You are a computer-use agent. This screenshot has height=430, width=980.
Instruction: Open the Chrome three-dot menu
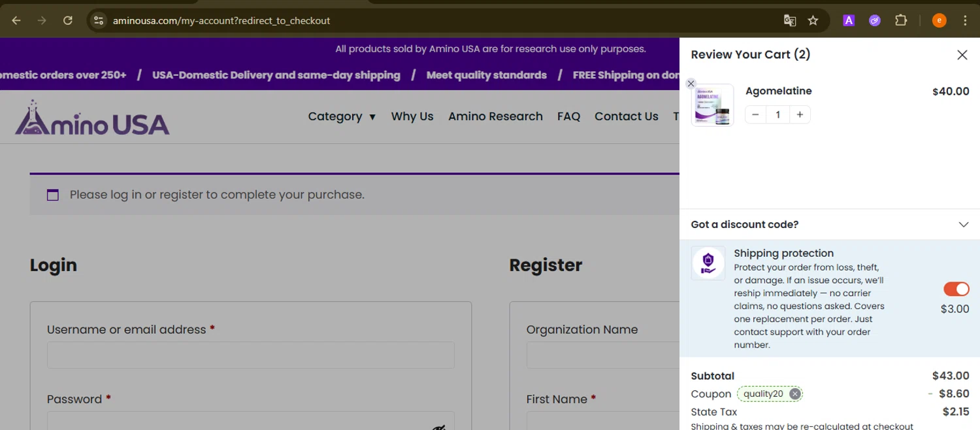coord(965,20)
